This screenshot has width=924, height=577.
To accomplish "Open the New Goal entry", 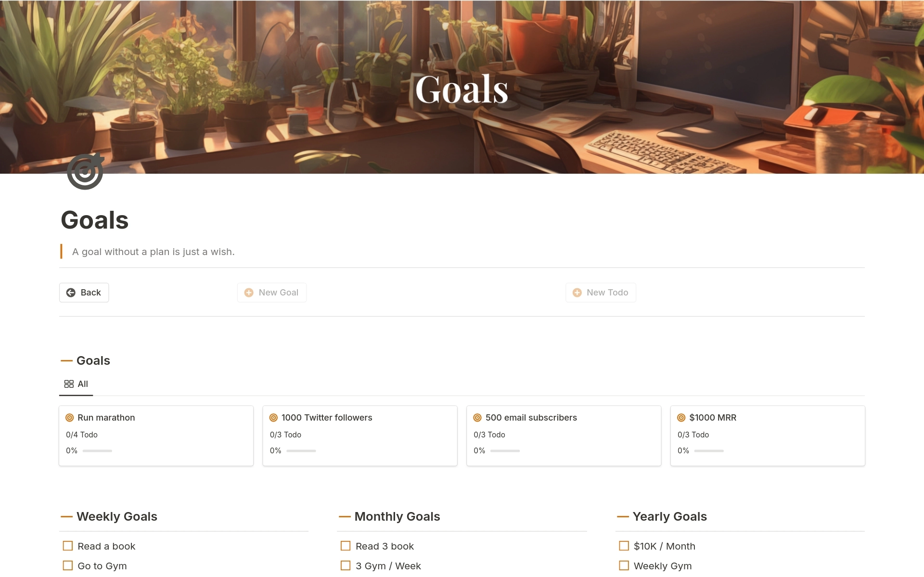I will click(x=271, y=292).
